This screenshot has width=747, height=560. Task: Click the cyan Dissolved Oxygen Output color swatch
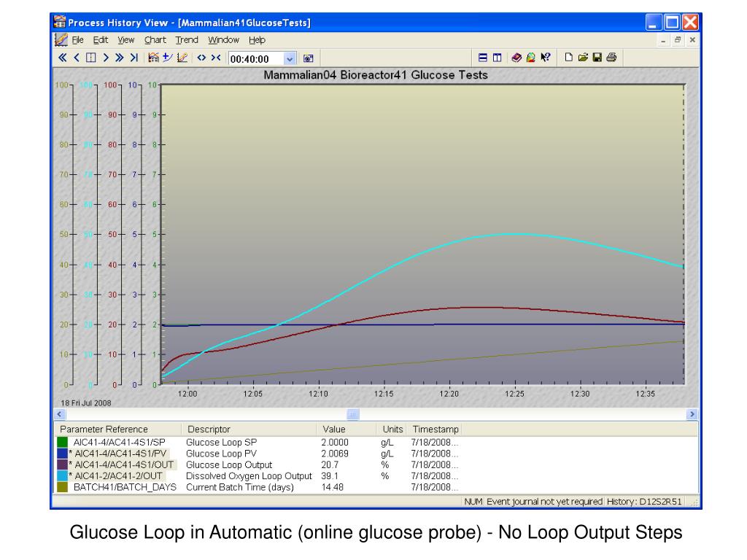click(63, 475)
